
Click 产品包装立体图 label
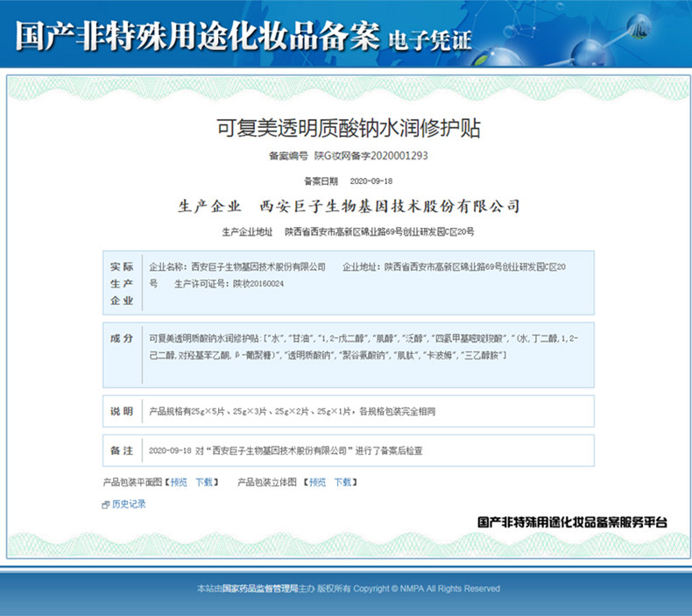pyautogui.click(x=267, y=482)
